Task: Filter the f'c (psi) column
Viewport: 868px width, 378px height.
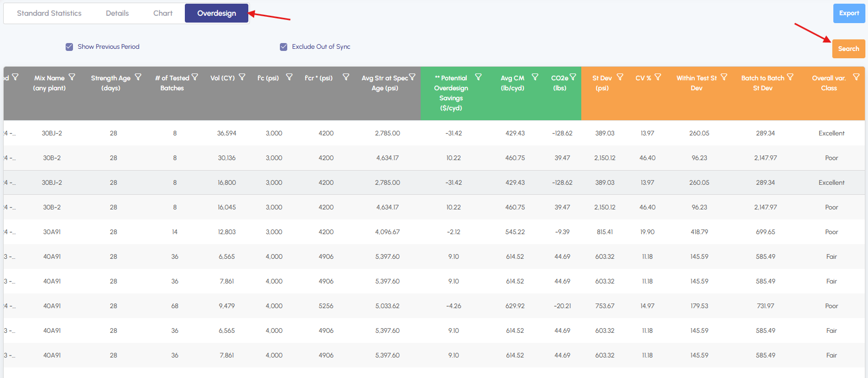Action: (x=289, y=77)
